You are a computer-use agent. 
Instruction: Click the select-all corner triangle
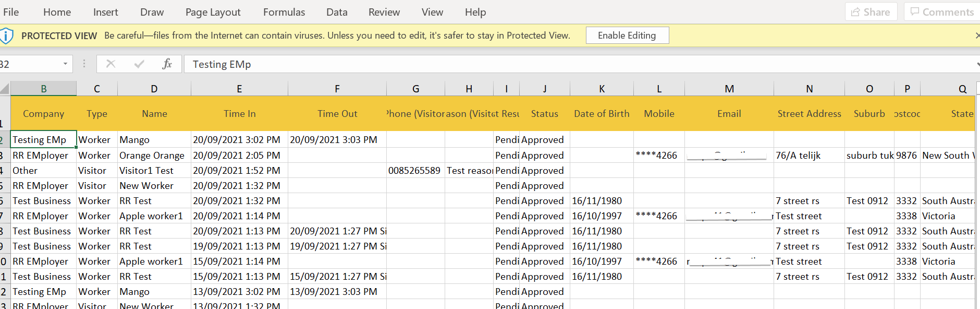point(5,89)
